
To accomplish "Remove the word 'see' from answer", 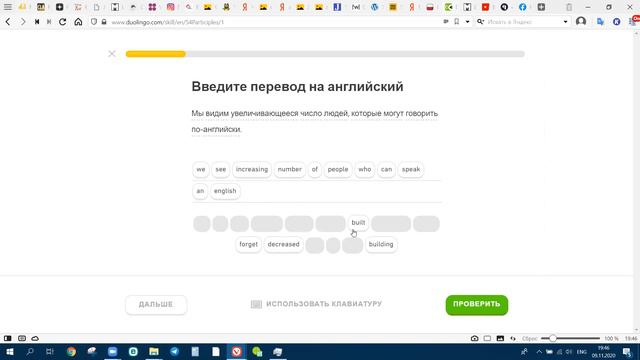I will point(220,169).
